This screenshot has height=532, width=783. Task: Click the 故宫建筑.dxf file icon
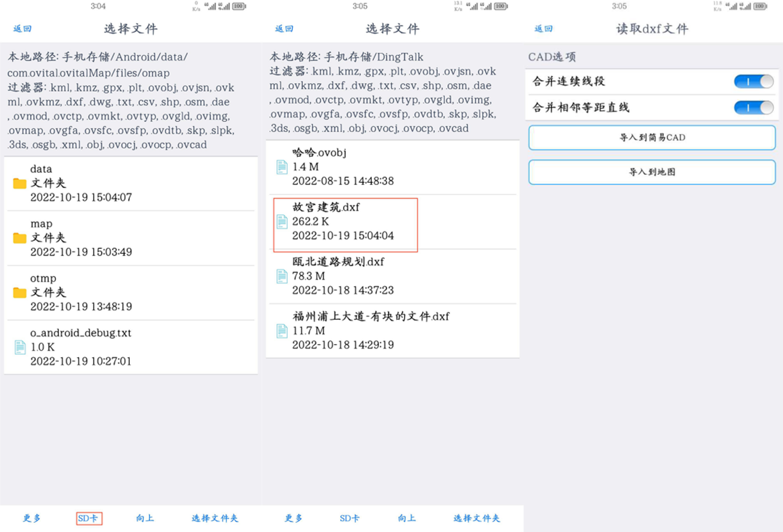point(281,222)
